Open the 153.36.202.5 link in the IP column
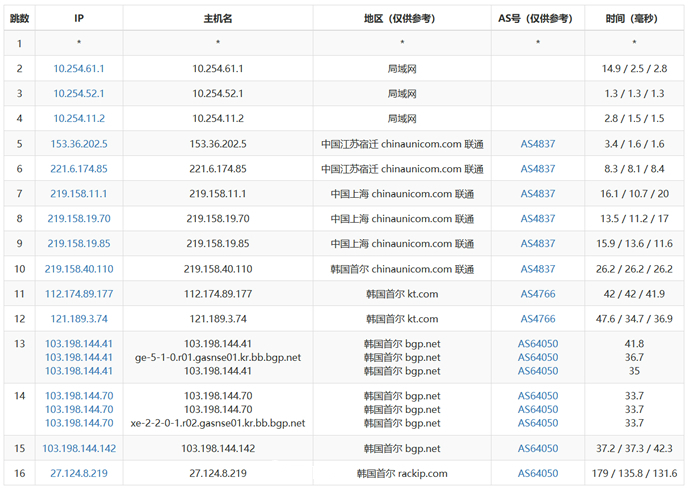Viewport: 688px width, 489px height. click(x=79, y=144)
